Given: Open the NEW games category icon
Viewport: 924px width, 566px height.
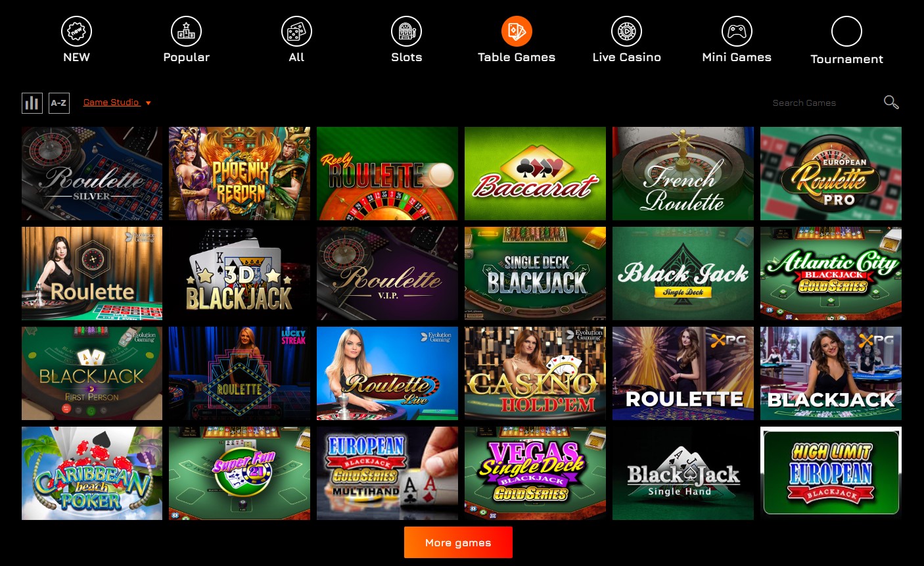Looking at the screenshot, I should tap(76, 31).
